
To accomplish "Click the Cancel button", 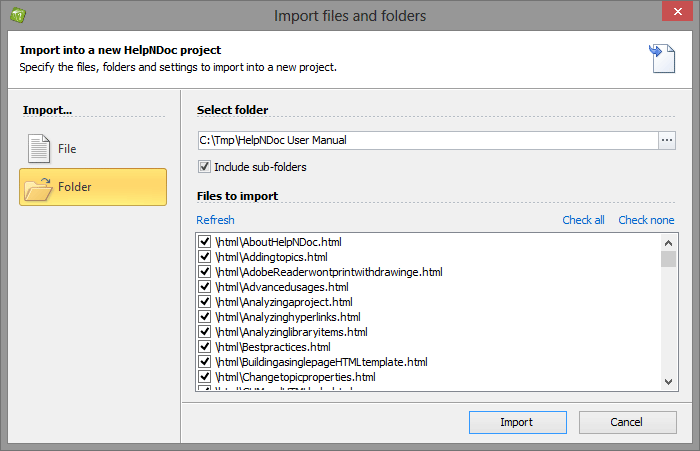I will [628, 422].
